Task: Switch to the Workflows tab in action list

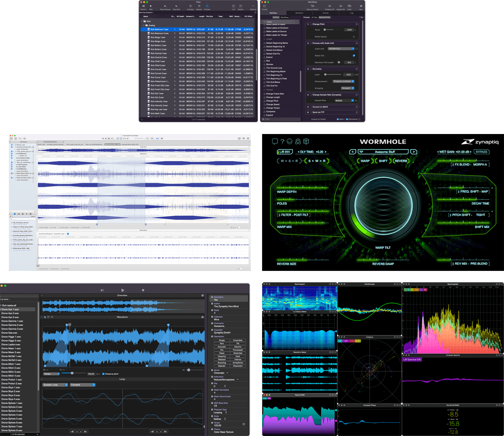Action: 284,17
